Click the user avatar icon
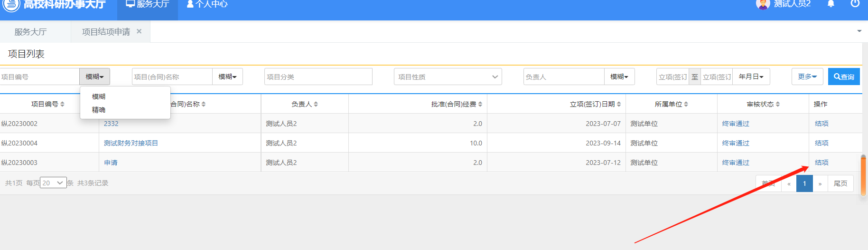Viewport: 868px width, 250px height. 763,4
